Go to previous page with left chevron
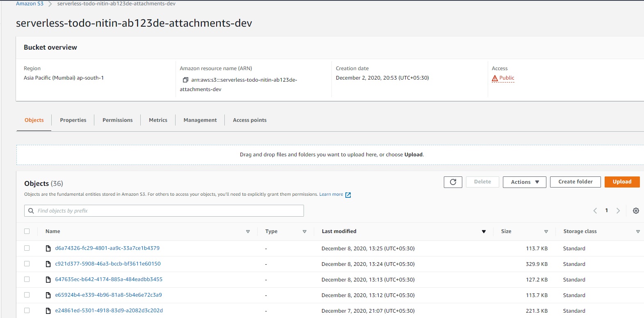The width and height of the screenshot is (644, 318). [x=595, y=210]
